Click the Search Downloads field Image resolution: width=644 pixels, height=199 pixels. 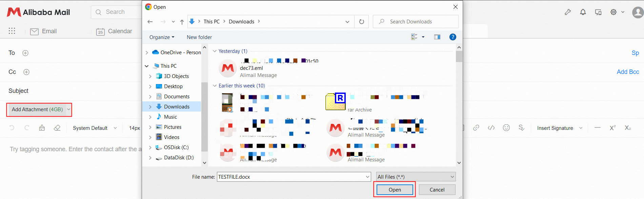point(416,21)
